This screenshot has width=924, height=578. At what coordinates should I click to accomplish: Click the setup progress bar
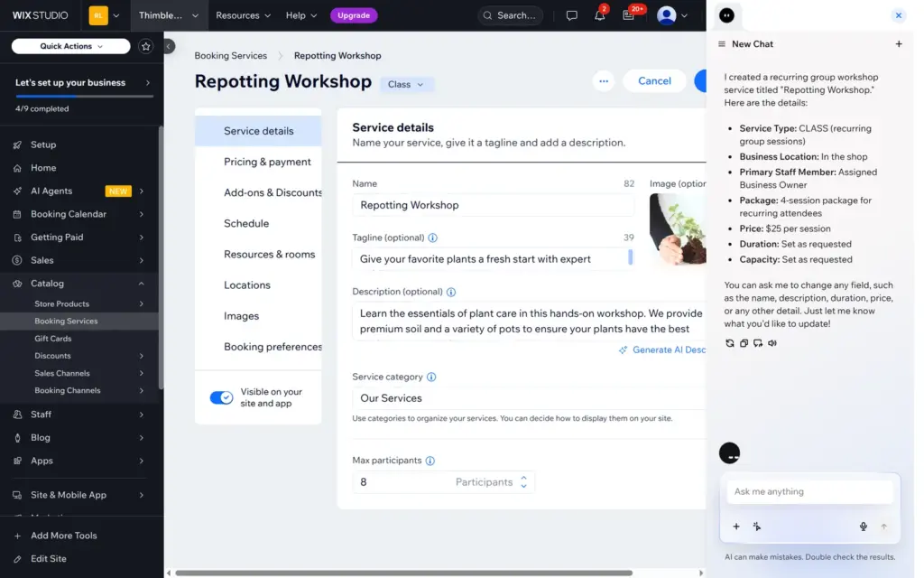pos(84,96)
